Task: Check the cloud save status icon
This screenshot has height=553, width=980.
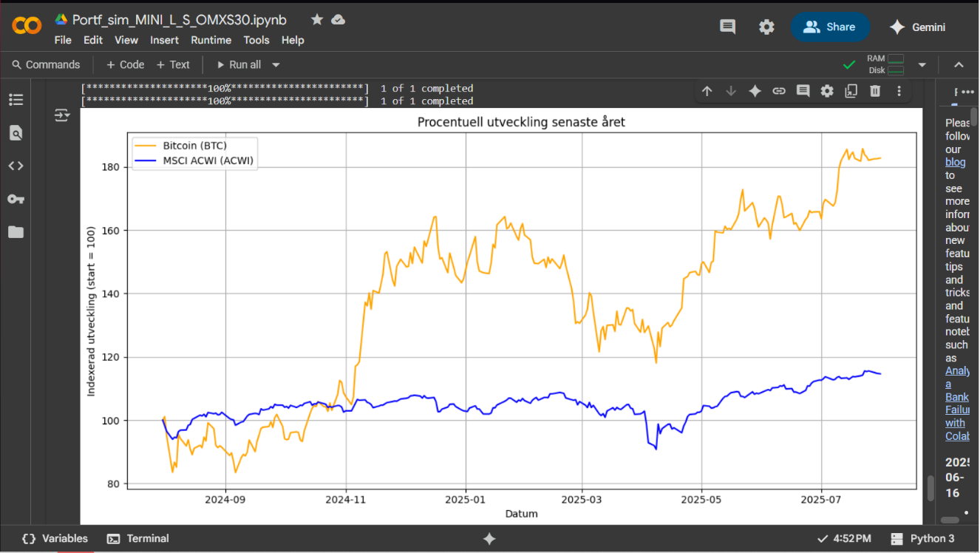Action: tap(338, 20)
